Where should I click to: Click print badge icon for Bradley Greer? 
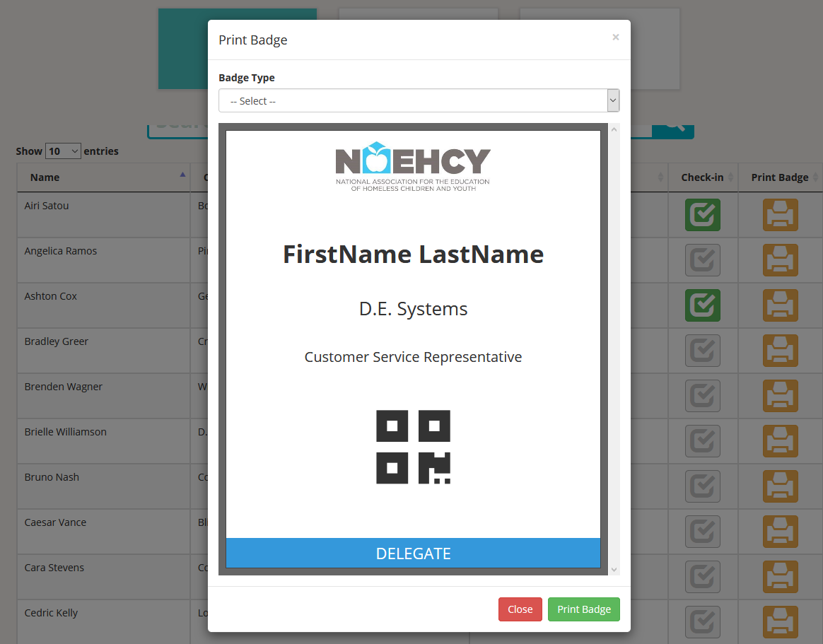[x=781, y=350]
